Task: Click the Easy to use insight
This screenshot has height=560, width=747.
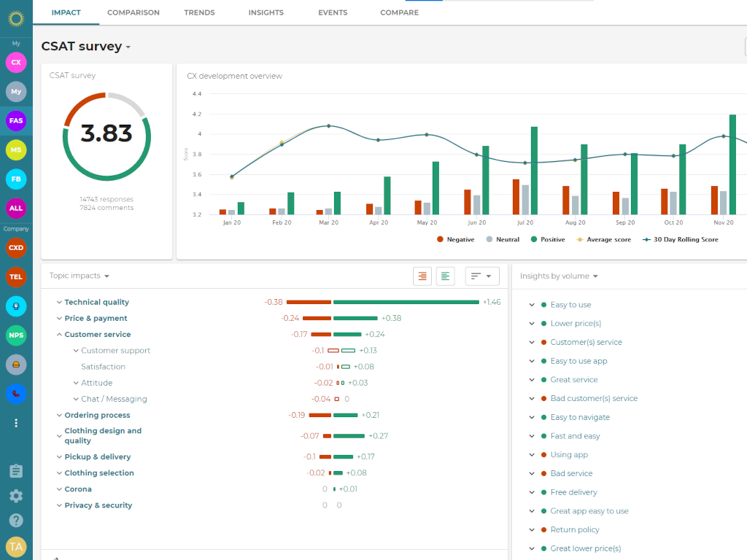Action: pyautogui.click(x=570, y=305)
